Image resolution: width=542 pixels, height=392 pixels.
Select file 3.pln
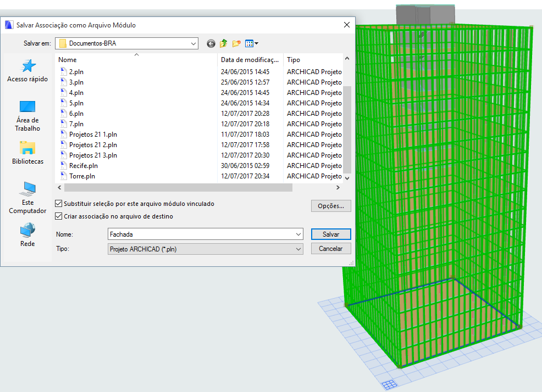coord(76,82)
